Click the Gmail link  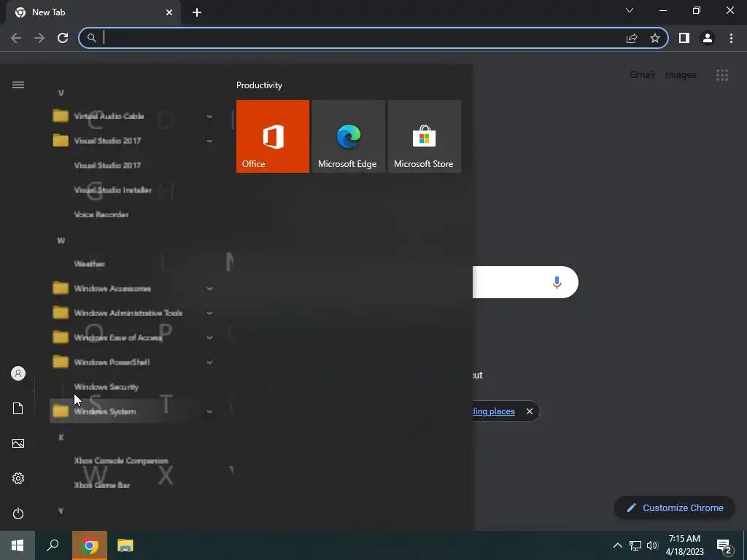642,75
